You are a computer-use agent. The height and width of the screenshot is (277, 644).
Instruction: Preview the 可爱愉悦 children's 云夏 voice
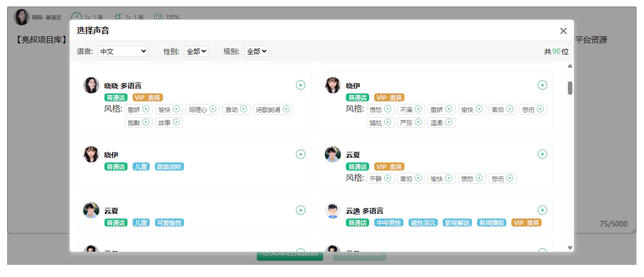click(301, 210)
